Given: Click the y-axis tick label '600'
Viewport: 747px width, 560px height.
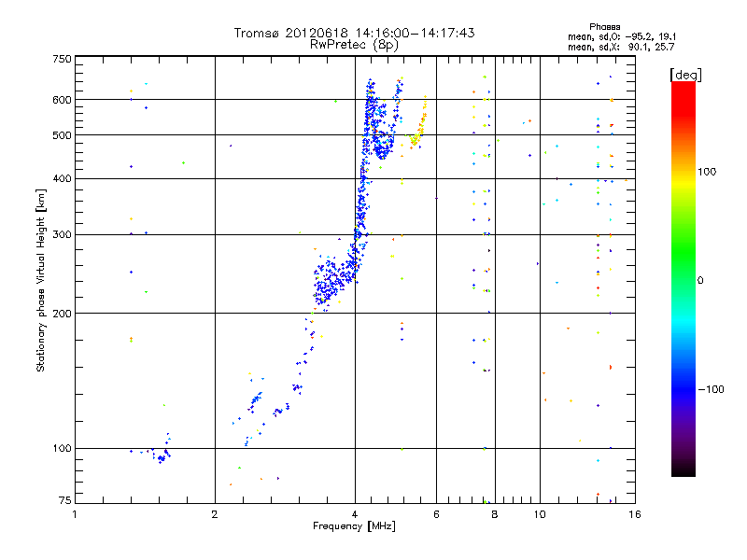Looking at the screenshot, I should click(x=62, y=100).
